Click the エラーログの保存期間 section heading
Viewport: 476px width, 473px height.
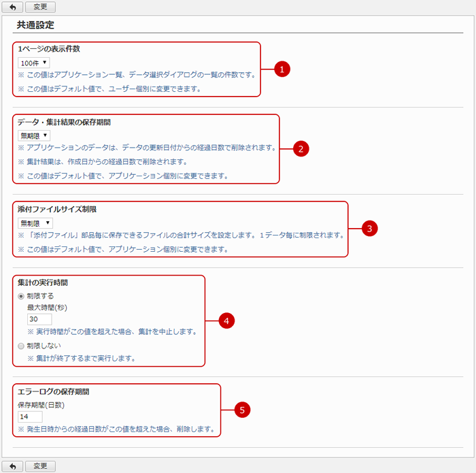[54, 391]
